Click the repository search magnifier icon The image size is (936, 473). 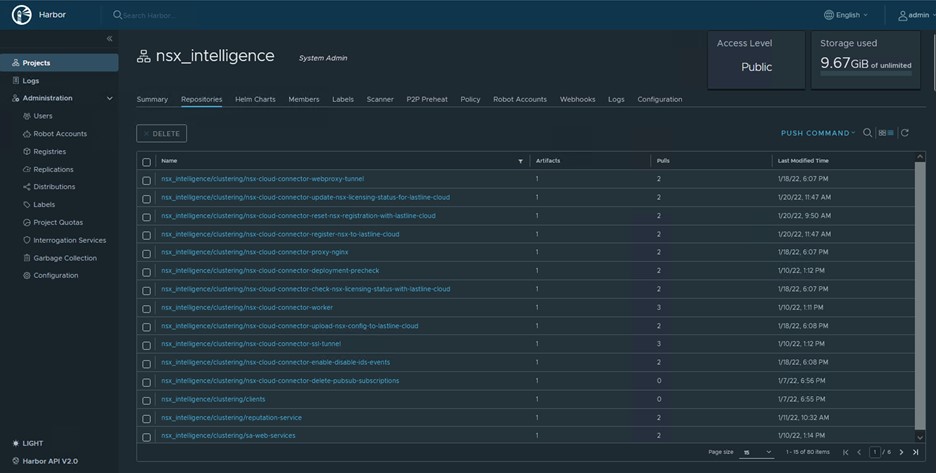(867, 133)
